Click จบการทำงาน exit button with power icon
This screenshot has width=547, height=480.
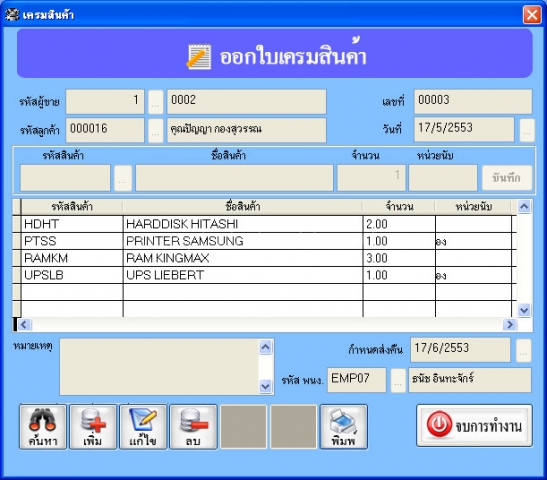(x=474, y=426)
